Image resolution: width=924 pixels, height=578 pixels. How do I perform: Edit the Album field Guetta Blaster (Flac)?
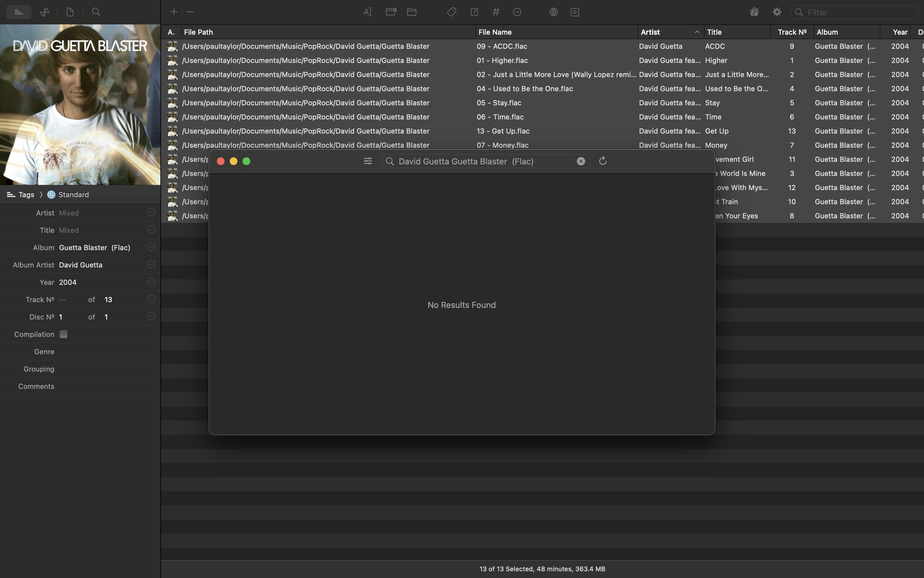tap(101, 247)
